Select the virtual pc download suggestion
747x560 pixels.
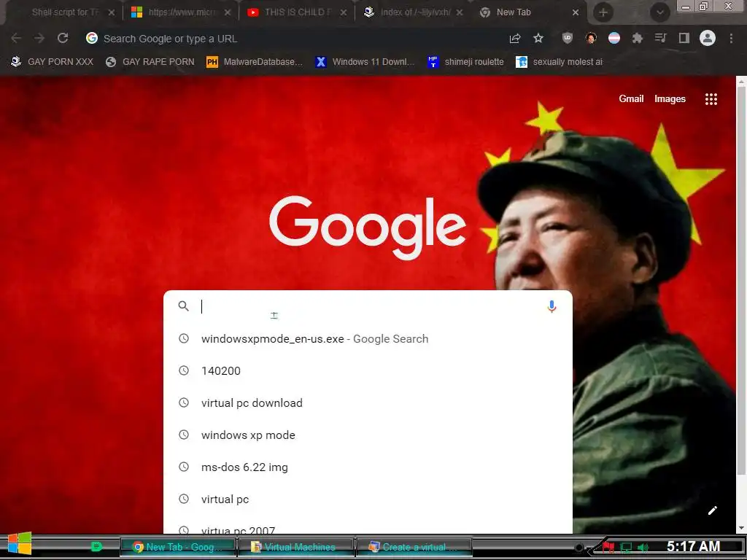pos(368,402)
